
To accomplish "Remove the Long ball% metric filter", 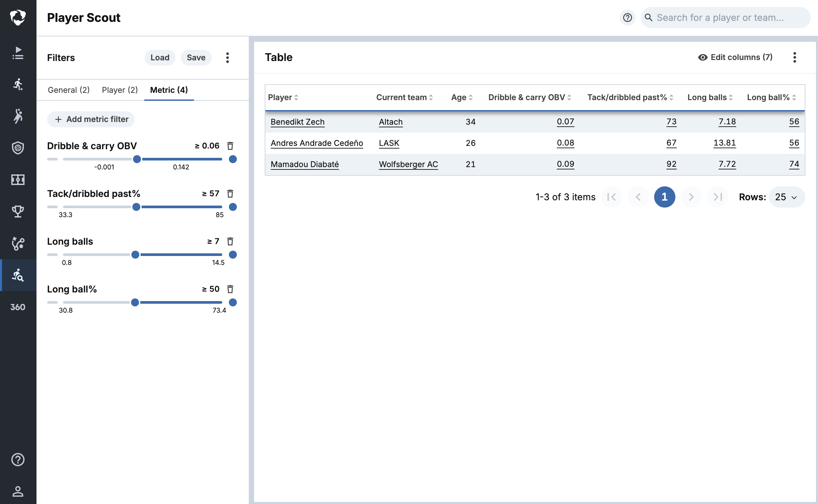I will pyautogui.click(x=230, y=289).
